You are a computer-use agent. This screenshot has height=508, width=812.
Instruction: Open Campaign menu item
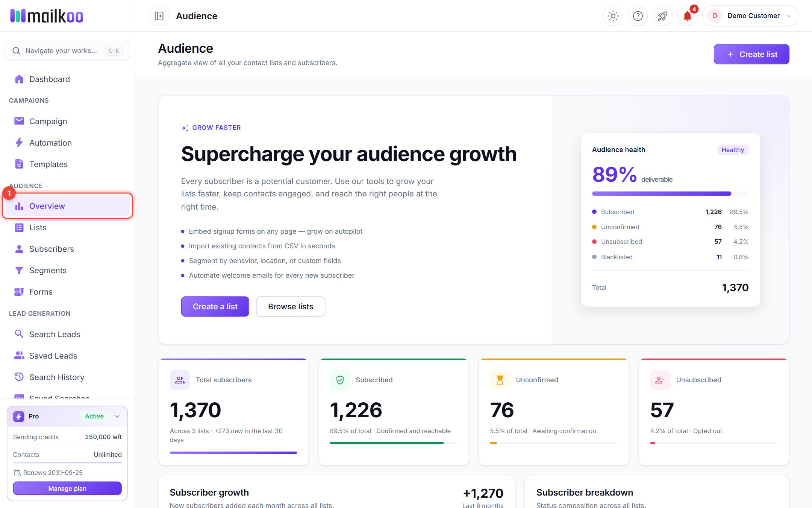(67, 121)
